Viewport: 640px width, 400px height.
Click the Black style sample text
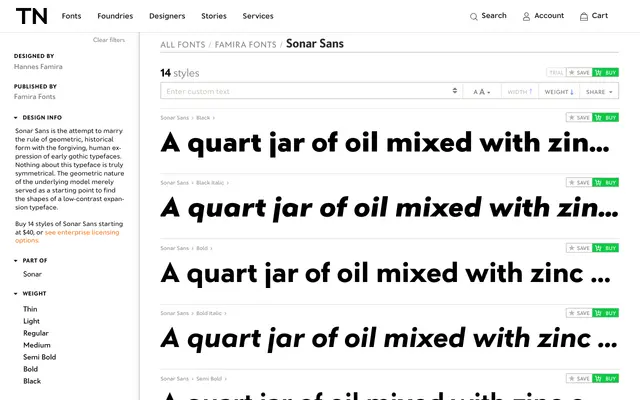pyautogui.click(x=385, y=143)
